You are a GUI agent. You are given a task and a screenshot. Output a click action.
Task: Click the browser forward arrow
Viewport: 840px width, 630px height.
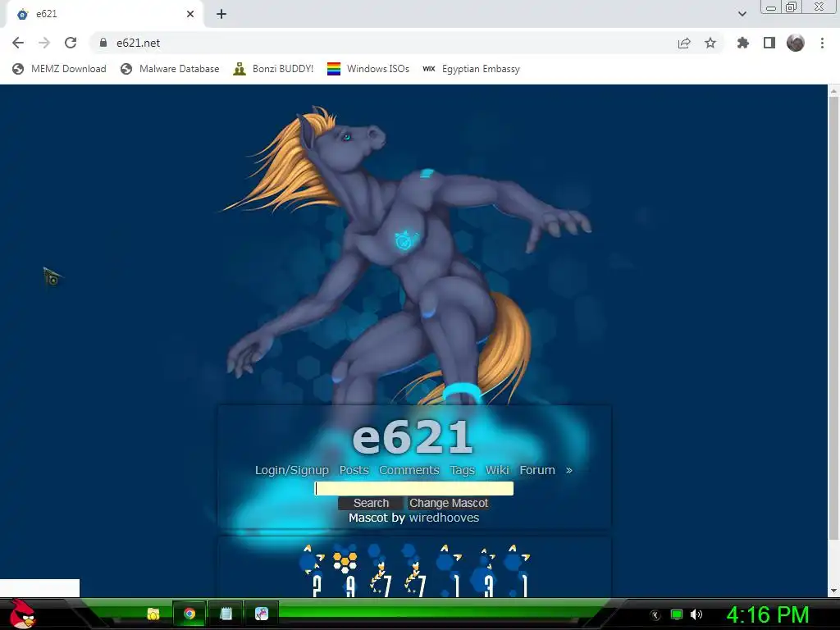coord(44,43)
